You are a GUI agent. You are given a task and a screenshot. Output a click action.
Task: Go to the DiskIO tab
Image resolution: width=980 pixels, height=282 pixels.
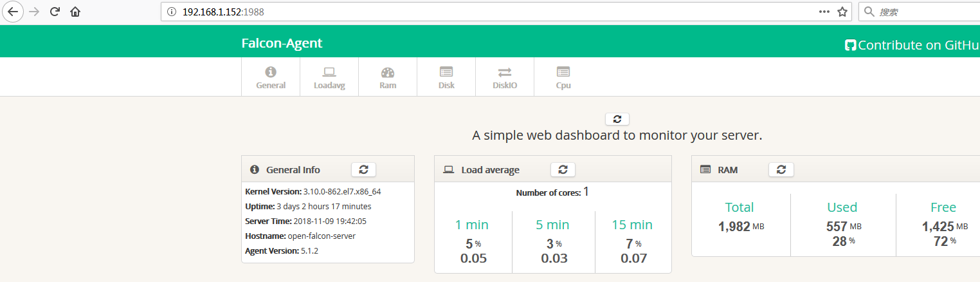tap(505, 77)
